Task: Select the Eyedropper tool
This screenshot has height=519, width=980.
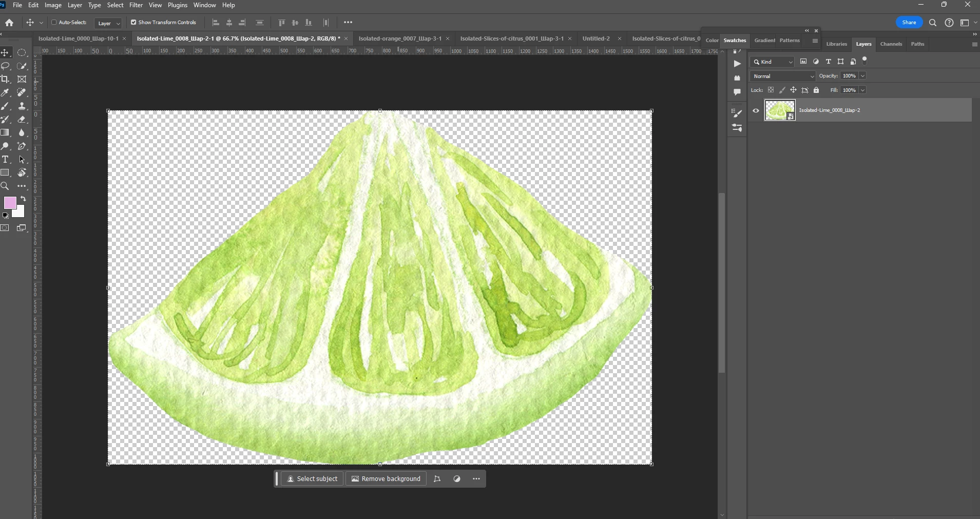Action: coord(5,92)
